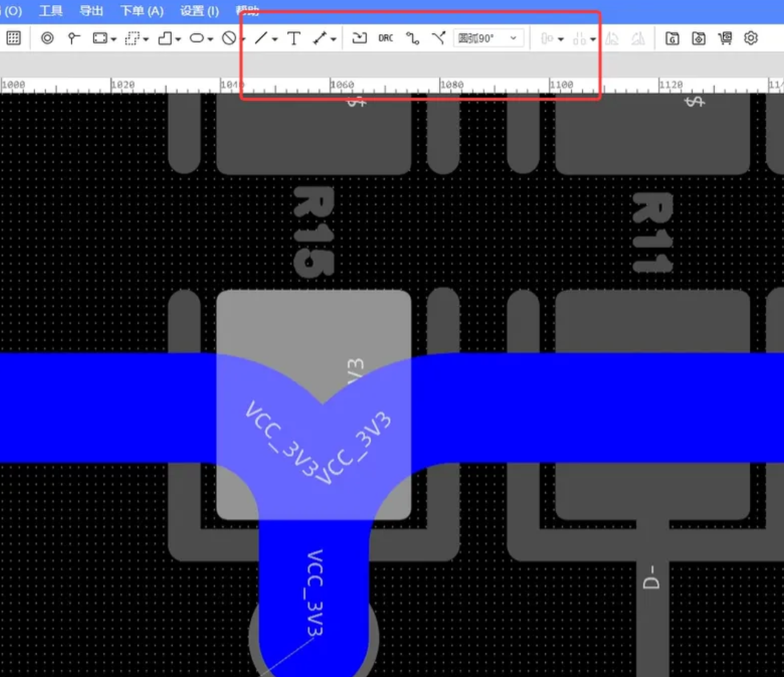Click the greyed-out align objects icon
Viewport: 784px width, 677px height.
tap(547, 38)
